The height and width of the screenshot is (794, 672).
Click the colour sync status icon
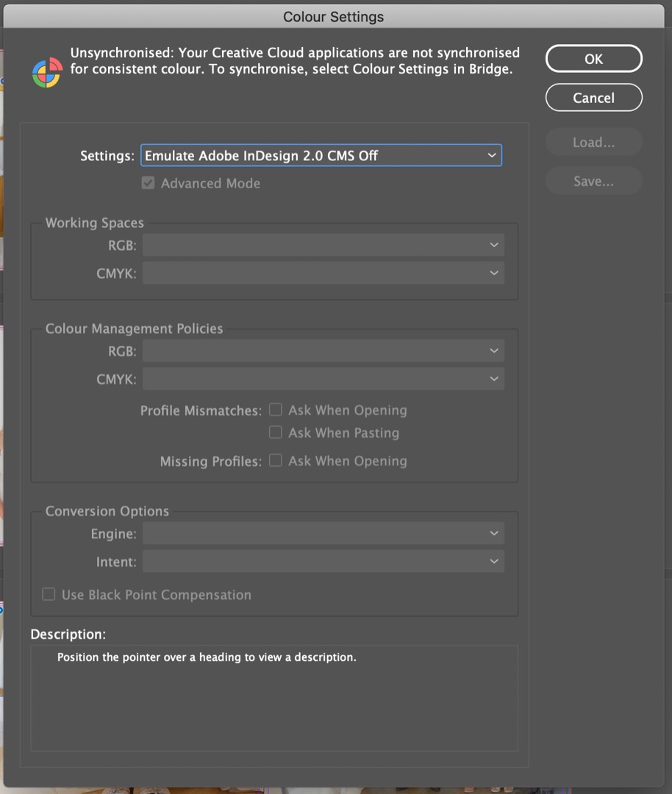[x=46, y=73]
